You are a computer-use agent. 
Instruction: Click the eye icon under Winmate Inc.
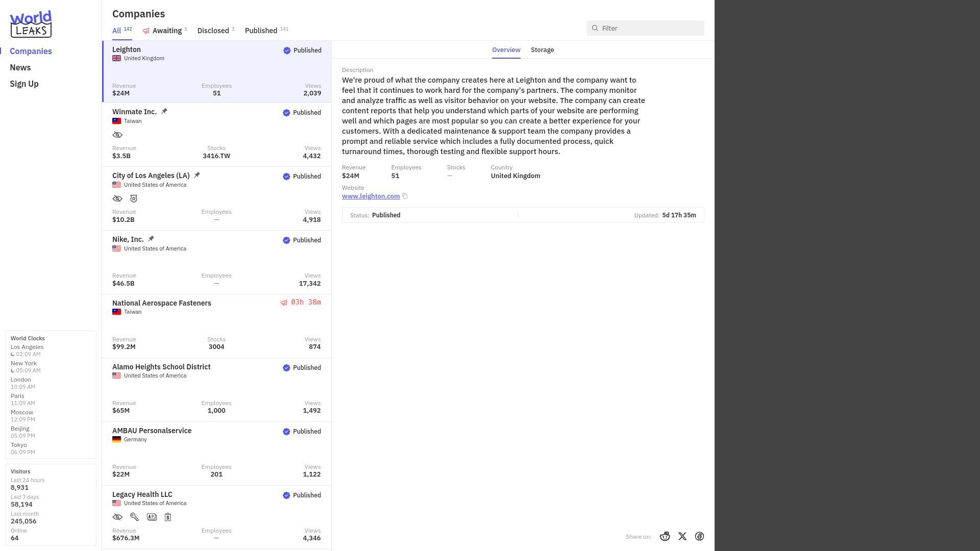tap(117, 135)
